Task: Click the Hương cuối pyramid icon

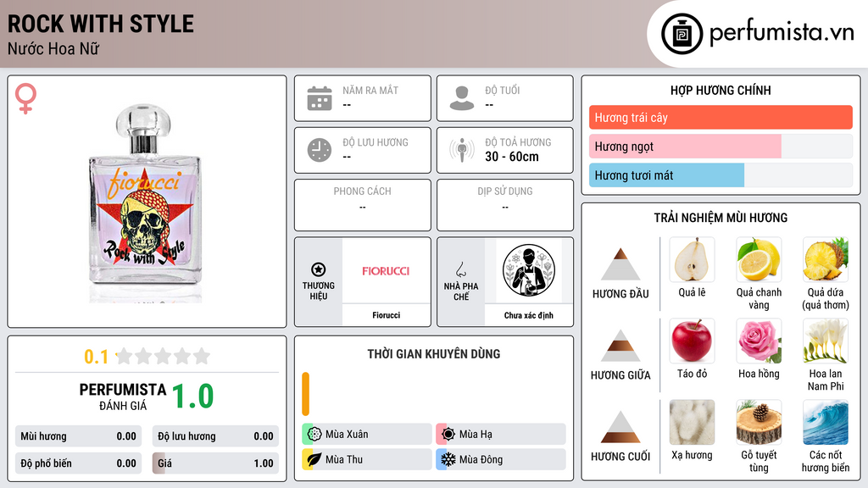Action: coord(620,427)
